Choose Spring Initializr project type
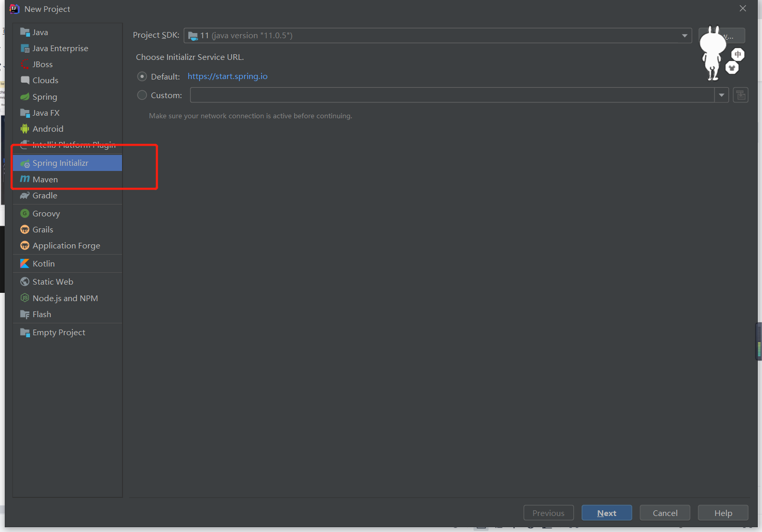This screenshot has width=762, height=532. [x=68, y=163]
